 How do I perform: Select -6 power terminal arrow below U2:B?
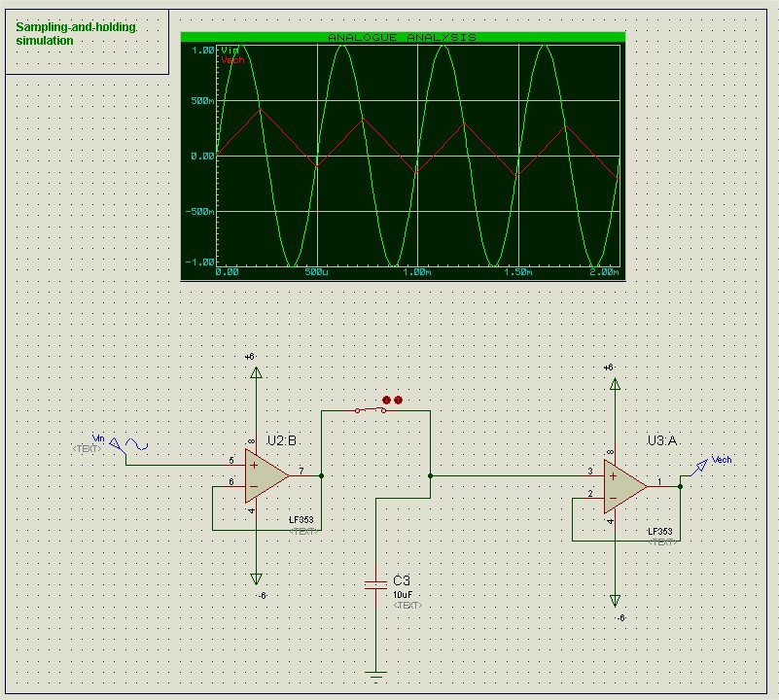pos(256,579)
